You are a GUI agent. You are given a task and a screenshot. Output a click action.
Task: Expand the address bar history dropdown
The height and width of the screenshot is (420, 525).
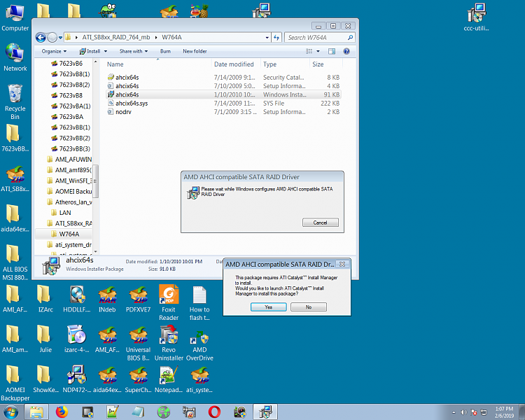pos(267,38)
